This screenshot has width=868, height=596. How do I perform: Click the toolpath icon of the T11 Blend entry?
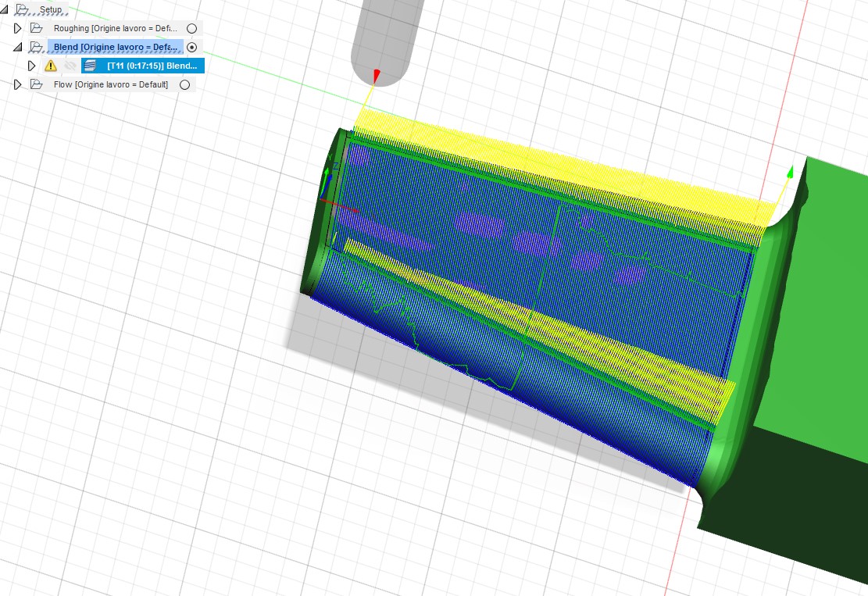click(90, 66)
